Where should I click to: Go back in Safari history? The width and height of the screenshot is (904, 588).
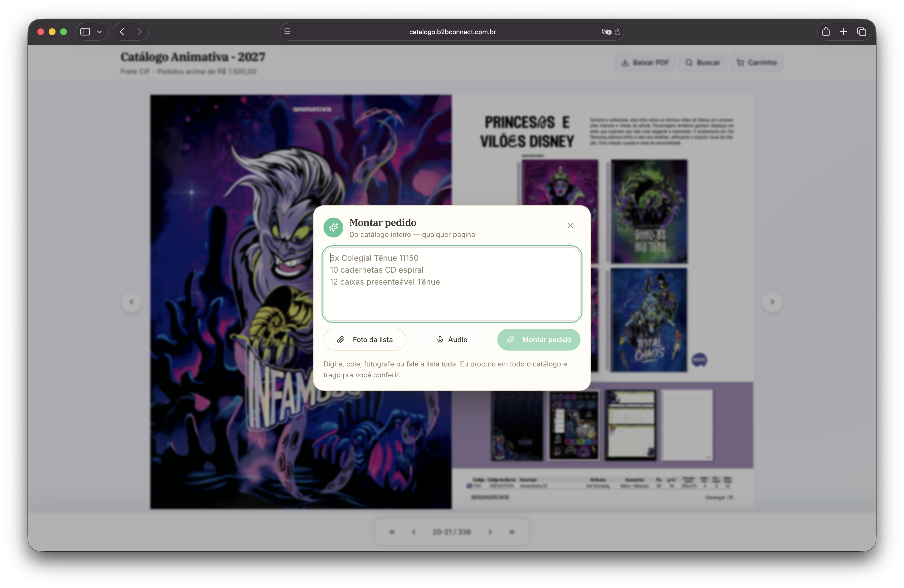pyautogui.click(x=122, y=32)
